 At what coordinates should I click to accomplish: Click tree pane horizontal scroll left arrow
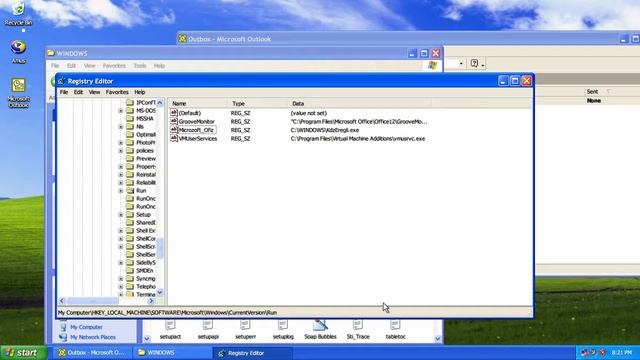[62, 301]
